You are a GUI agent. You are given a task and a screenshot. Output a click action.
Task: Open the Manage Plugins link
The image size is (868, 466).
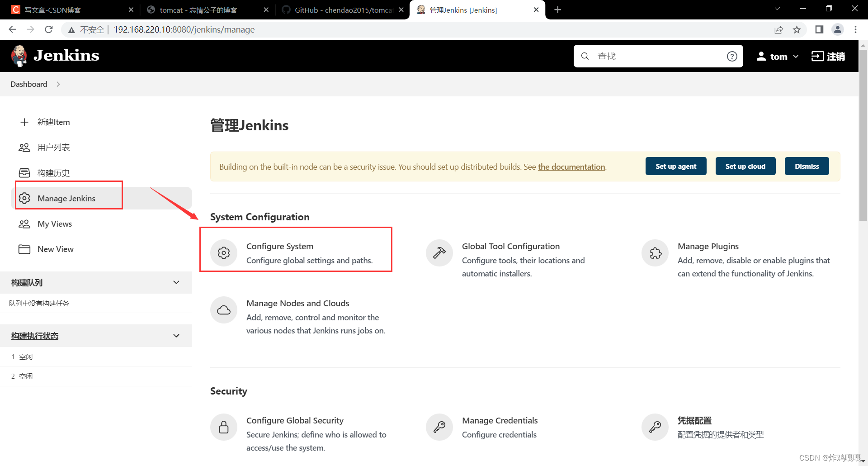pyautogui.click(x=708, y=247)
